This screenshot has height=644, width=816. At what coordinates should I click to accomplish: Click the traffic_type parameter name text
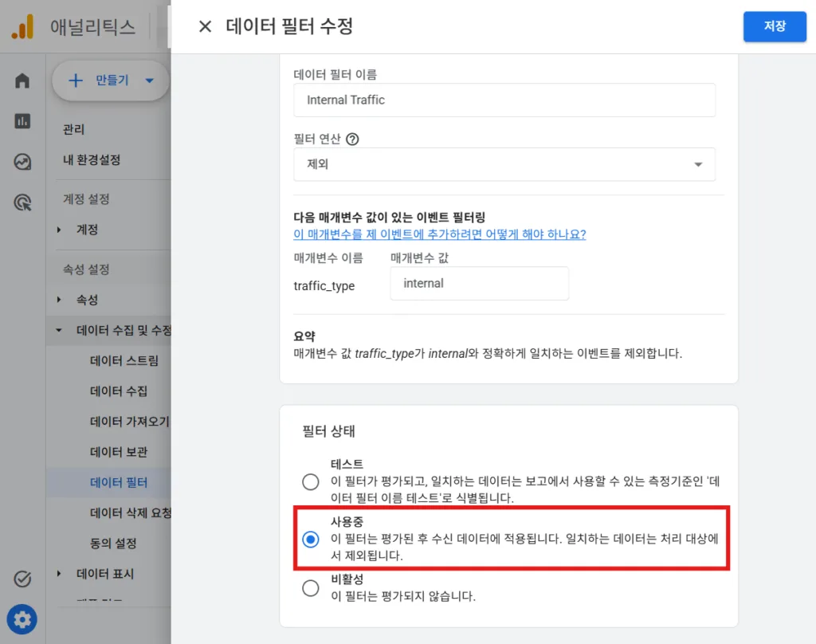[x=324, y=286]
